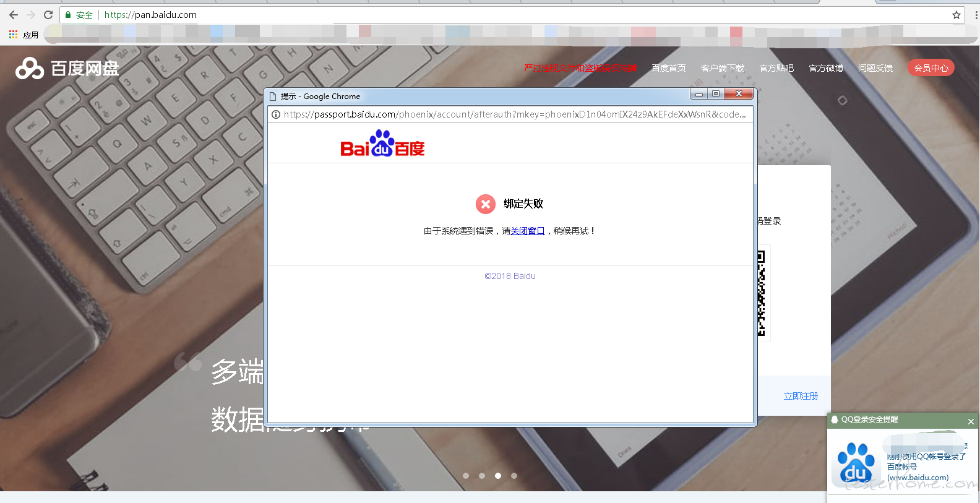Click the Baidu logo in popup
The height and width of the screenshot is (503, 980).
pyautogui.click(x=382, y=144)
